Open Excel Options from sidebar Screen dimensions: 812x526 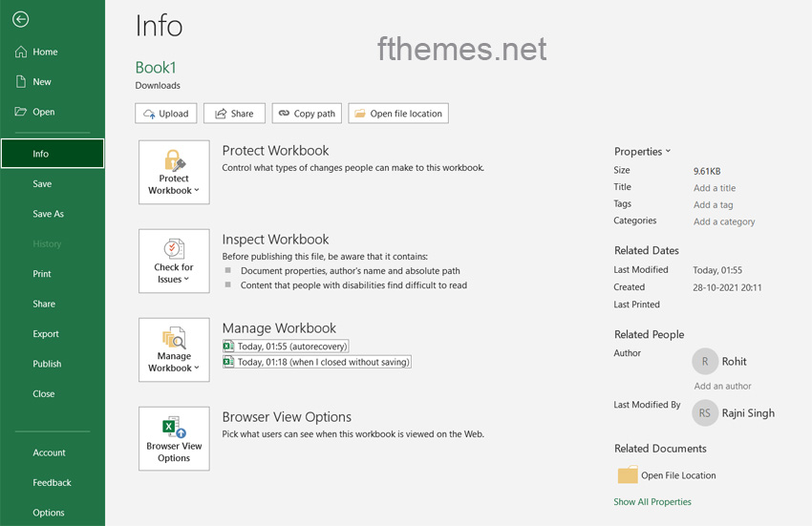pyautogui.click(x=49, y=513)
